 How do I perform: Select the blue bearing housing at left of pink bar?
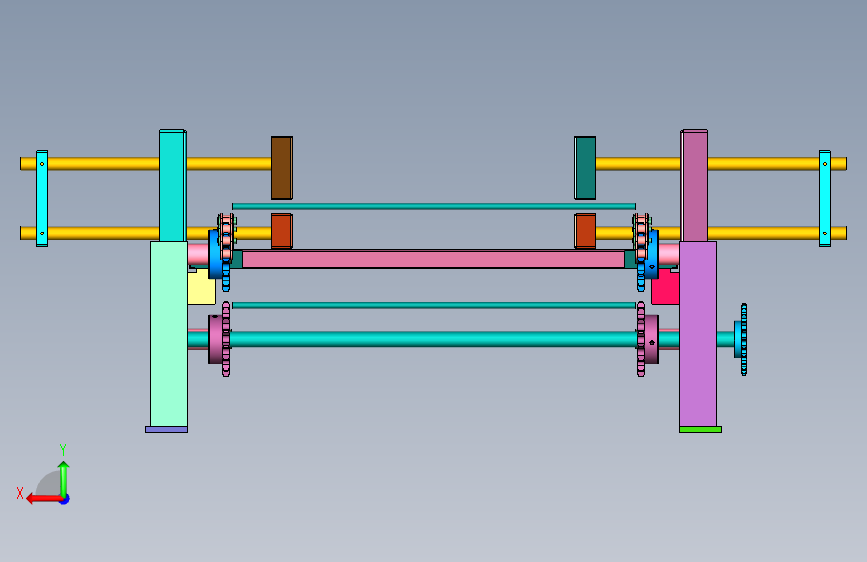click(x=215, y=254)
